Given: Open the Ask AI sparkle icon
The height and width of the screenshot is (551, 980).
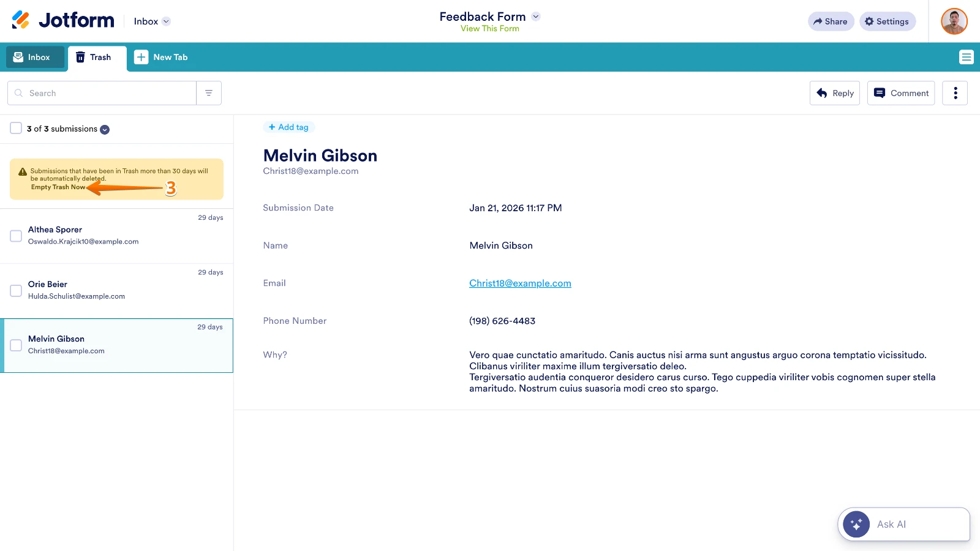Looking at the screenshot, I should pyautogui.click(x=856, y=524).
